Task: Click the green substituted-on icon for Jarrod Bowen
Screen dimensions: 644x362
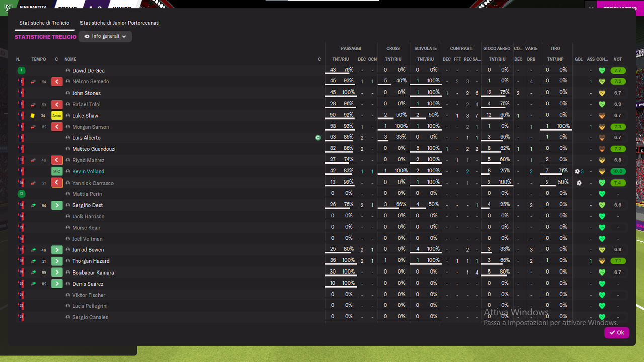Action: (57, 250)
